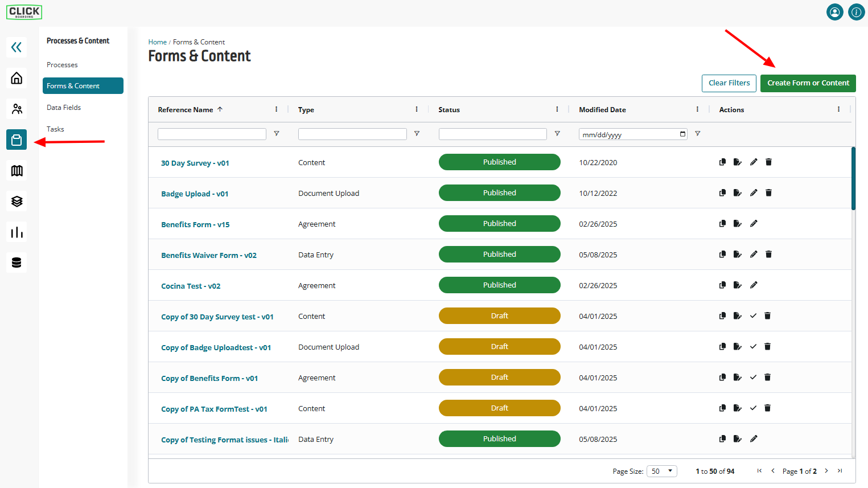The image size is (868, 488).
Task: Open the user profile icon at top right
Action: coord(834,12)
